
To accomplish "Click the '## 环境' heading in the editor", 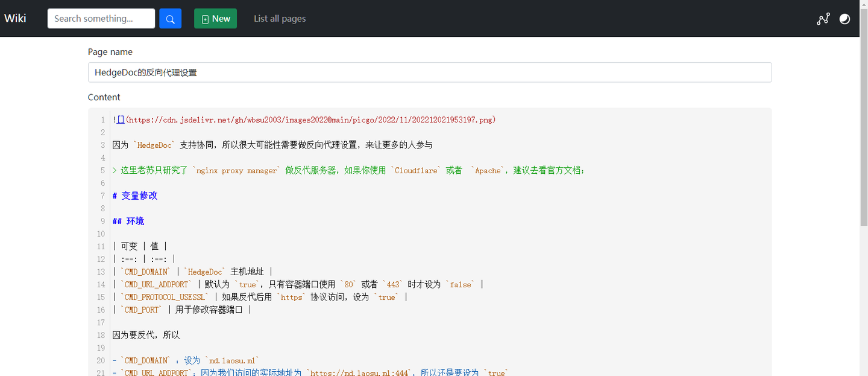I will [128, 220].
